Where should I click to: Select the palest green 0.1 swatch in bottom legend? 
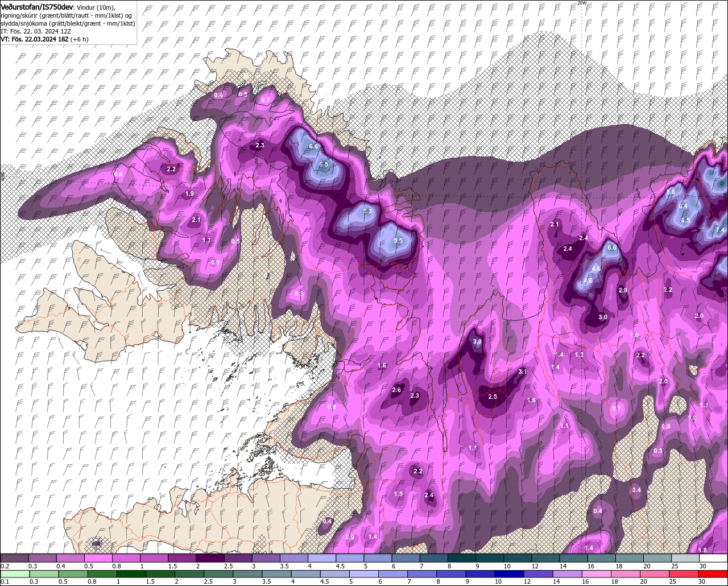pos(14,573)
